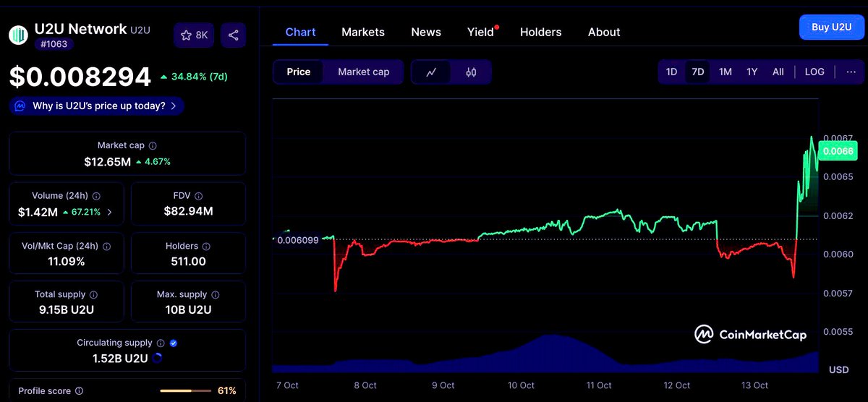This screenshot has height=402, width=868.
Task: Toggle the Price chart view
Action: [x=299, y=72]
